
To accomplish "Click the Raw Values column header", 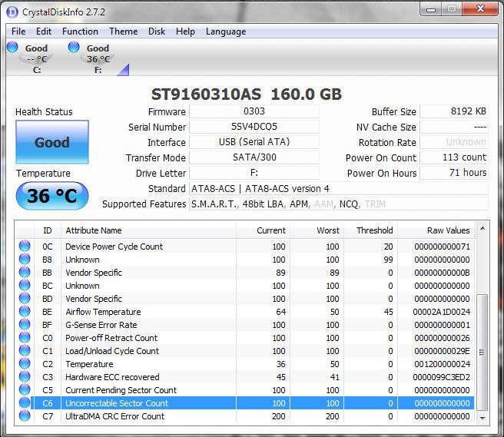I will click(436, 230).
